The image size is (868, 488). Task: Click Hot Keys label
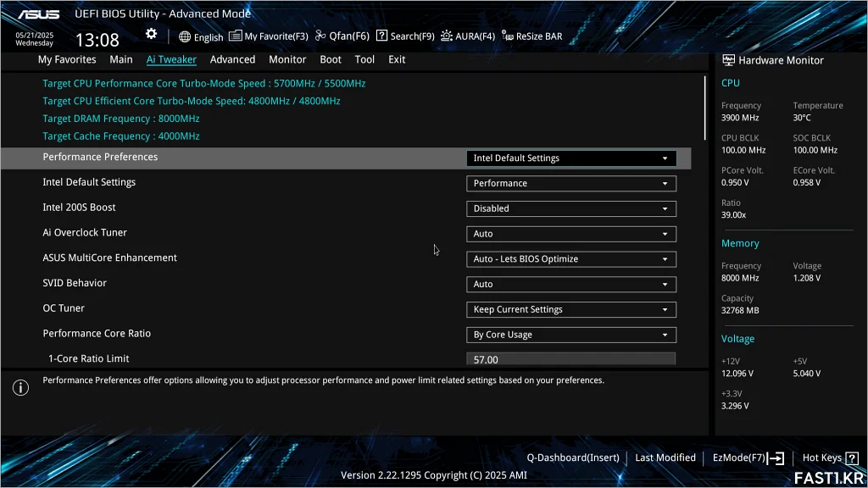821,457
